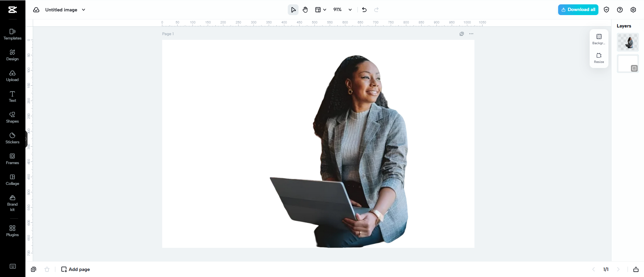Open the Upload panel

(x=12, y=76)
